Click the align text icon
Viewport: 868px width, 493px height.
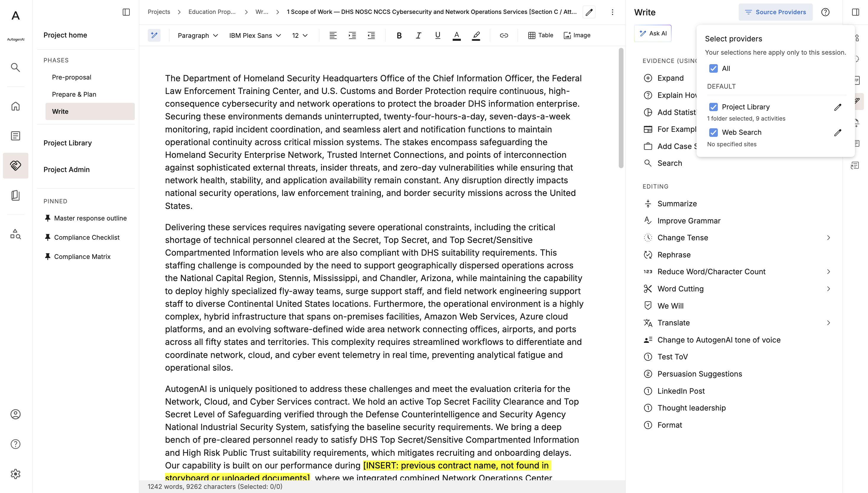(333, 35)
